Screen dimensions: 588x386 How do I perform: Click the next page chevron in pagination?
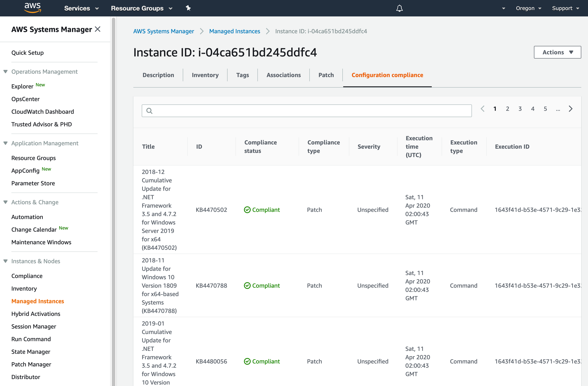[571, 109]
